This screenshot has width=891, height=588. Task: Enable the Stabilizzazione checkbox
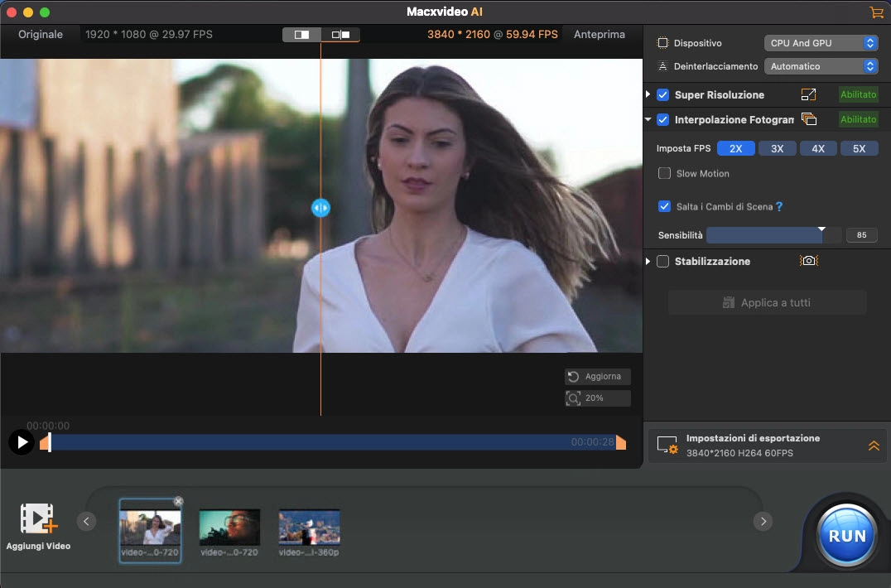coord(662,262)
